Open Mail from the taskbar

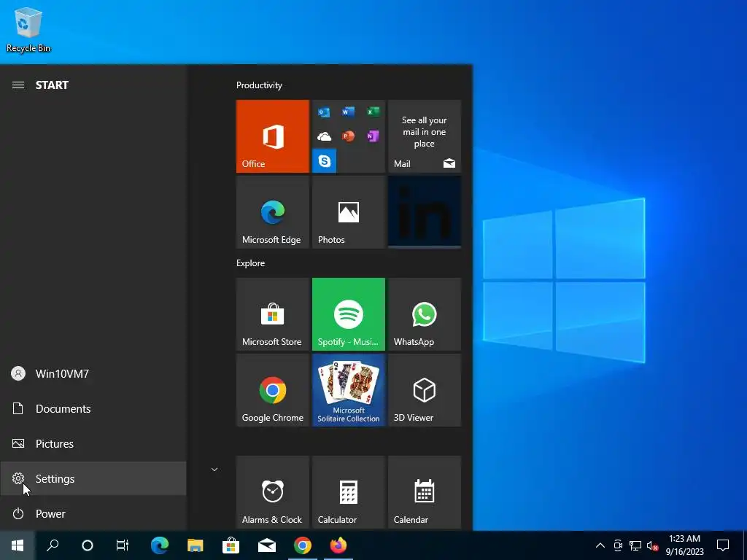pyautogui.click(x=267, y=545)
